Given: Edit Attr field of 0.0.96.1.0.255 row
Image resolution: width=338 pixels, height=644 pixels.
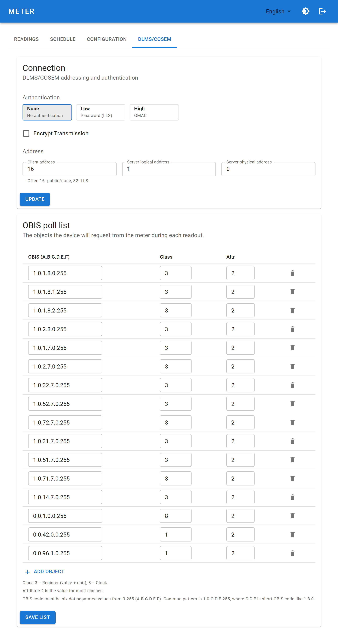Looking at the screenshot, I should click(x=240, y=553).
